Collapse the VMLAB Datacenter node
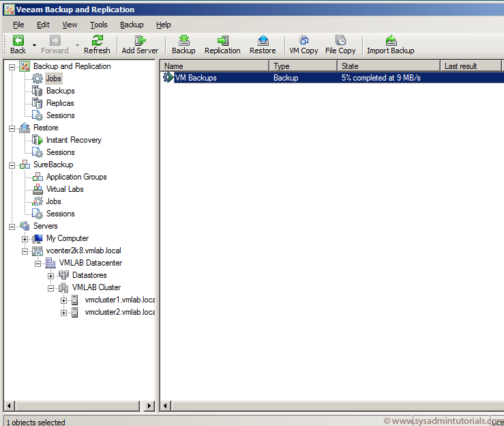Screen dimensions: 504x426 38,264
